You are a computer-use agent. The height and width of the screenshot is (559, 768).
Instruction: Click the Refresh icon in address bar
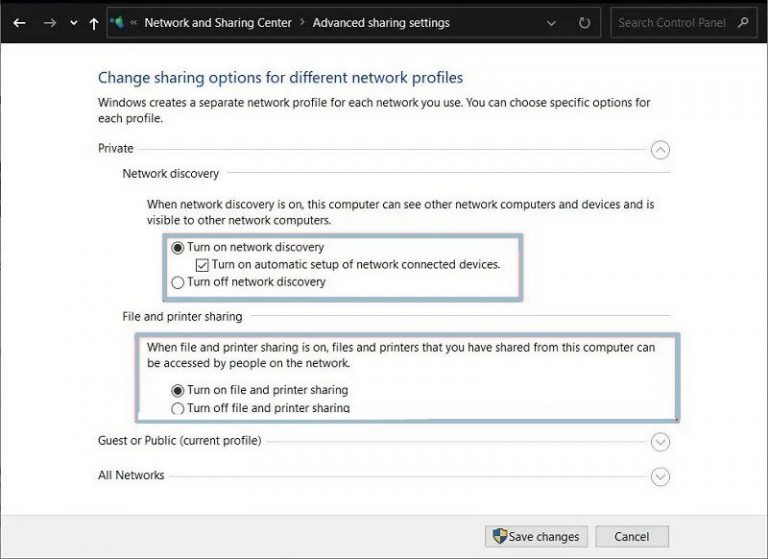point(584,22)
